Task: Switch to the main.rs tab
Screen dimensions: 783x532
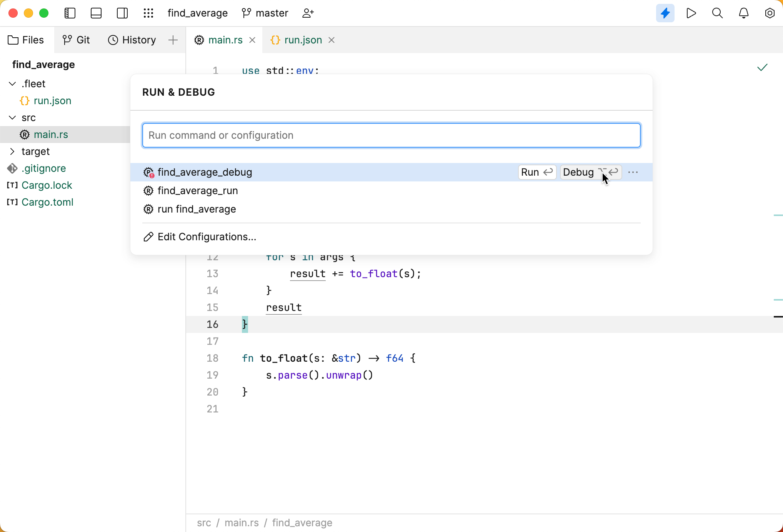Action: pyautogui.click(x=225, y=40)
